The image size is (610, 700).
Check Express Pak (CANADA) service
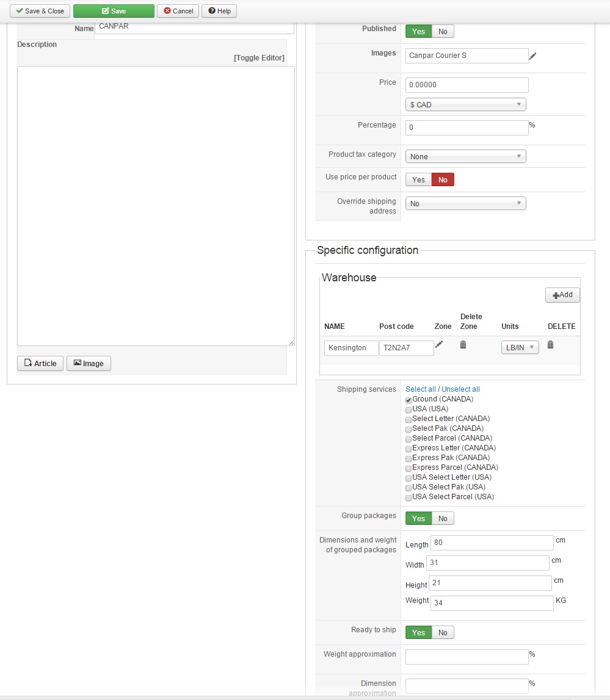[x=408, y=459]
